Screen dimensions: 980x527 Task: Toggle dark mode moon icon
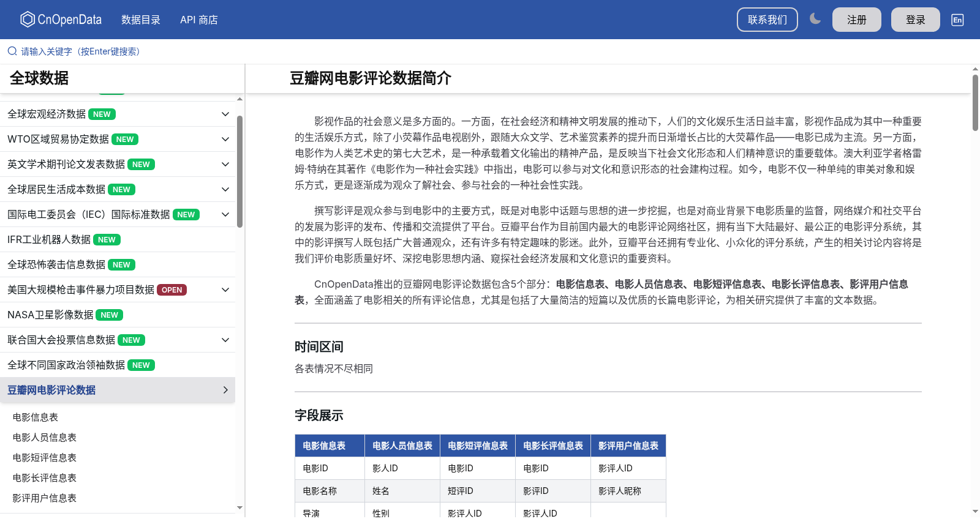pyautogui.click(x=815, y=19)
